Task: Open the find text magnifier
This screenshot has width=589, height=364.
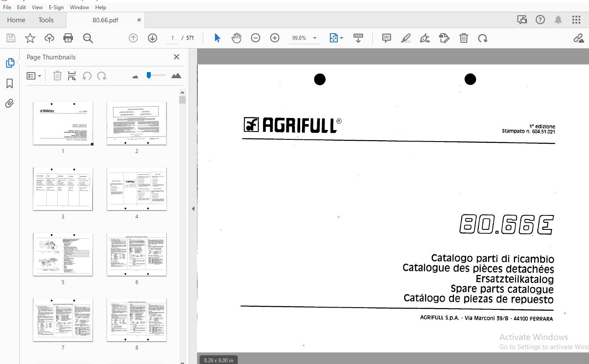Action: pos(88,38)
